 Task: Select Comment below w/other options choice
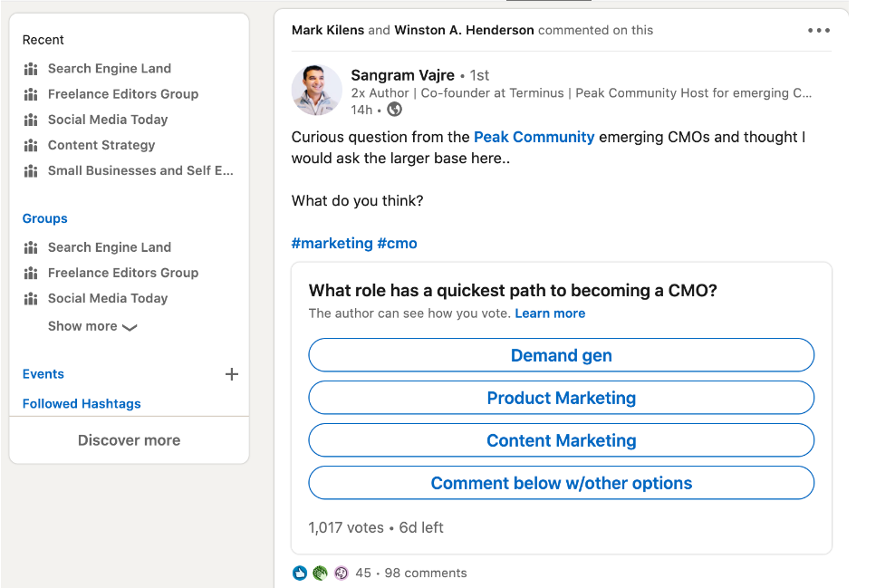click(x=561, y=483)
